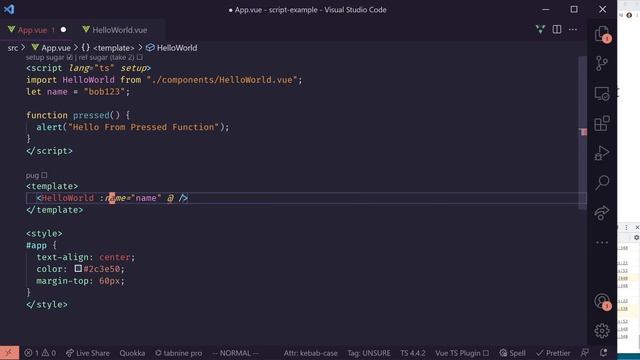Open the Run and Debug view
This screenshot has width=640, height=360.
point(602,153)
